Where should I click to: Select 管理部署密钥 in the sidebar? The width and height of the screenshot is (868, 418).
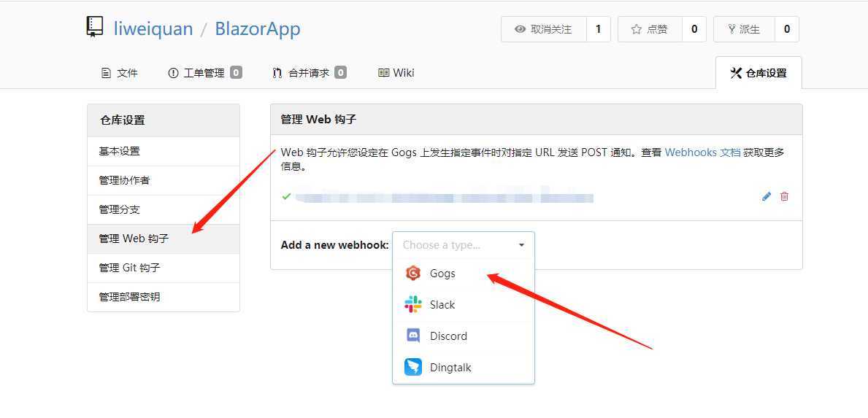tap(164, 297)
